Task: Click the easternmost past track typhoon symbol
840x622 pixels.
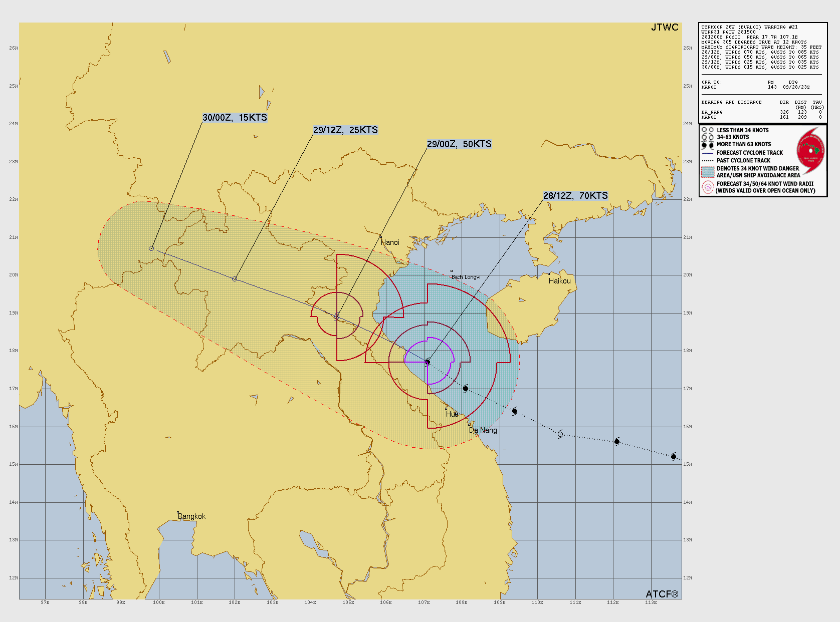Action: [x=674, y=457]
